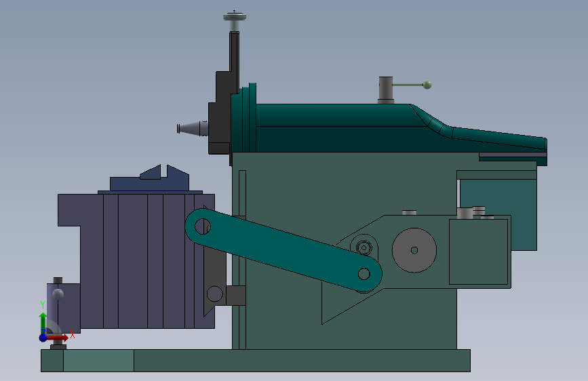588x381 pixels.
Task: Select the dark gray tool slide body
Action: (x=222, y=113)
